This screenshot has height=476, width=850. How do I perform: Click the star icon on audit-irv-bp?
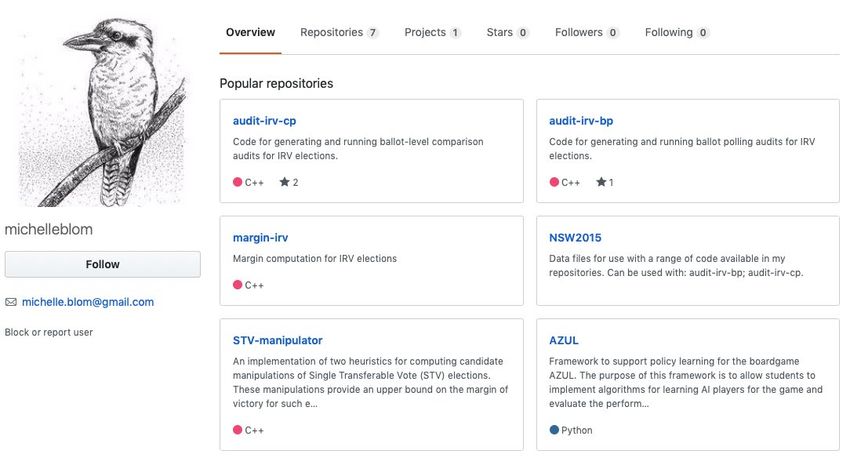coord(601,182)
